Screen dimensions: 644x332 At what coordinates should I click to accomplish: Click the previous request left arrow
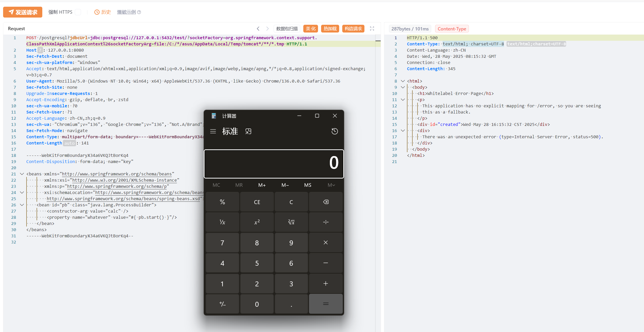point(258,29)
